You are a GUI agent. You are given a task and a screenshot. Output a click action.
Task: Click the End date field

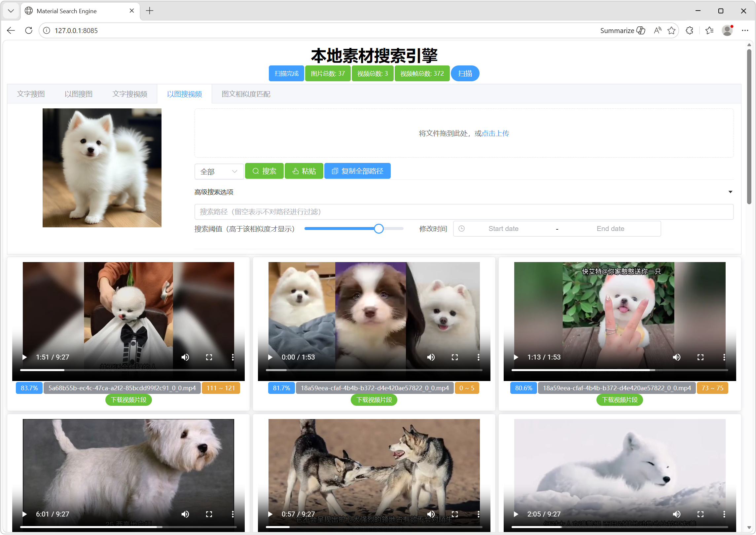pos(610,229)
